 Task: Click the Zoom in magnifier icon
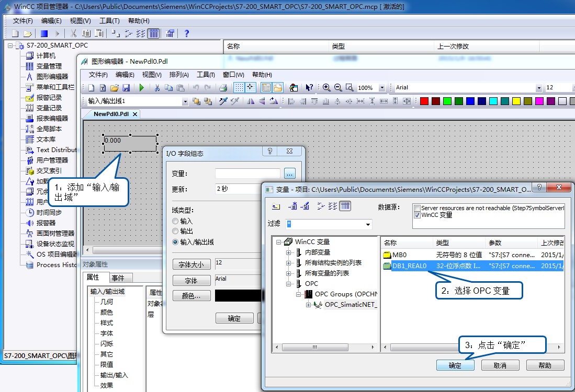326,88
